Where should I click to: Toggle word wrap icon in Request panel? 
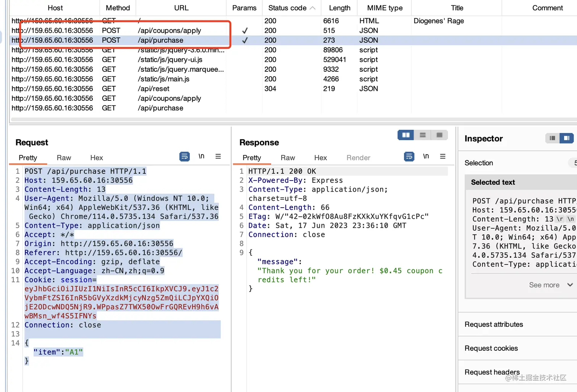point(184,156)
